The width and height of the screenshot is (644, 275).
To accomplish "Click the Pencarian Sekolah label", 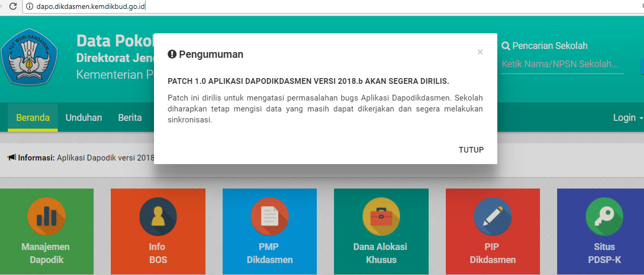I will 550,46.
